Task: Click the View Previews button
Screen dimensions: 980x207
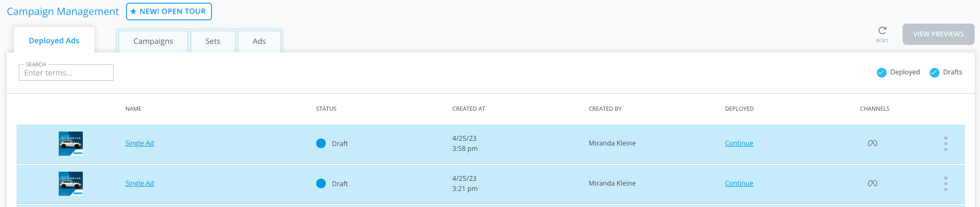Action: pyautogui.click(x=938, y=34)
